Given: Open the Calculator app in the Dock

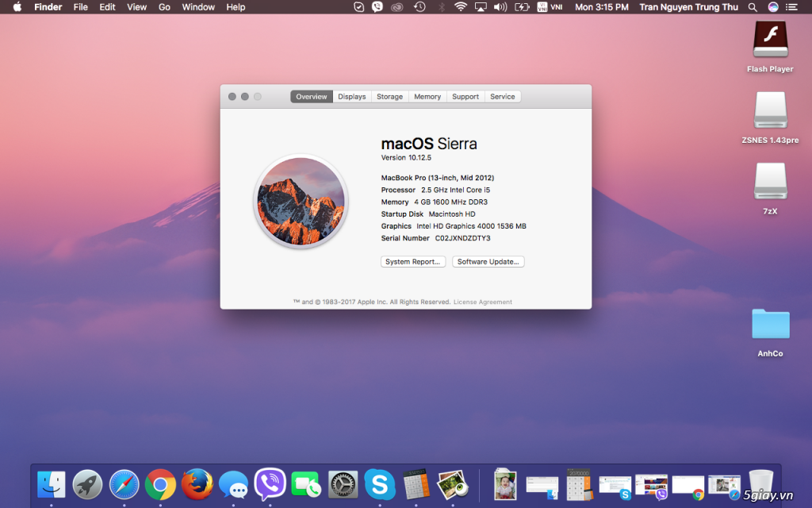Looking at the screenshot, I should tap(416, 484).
